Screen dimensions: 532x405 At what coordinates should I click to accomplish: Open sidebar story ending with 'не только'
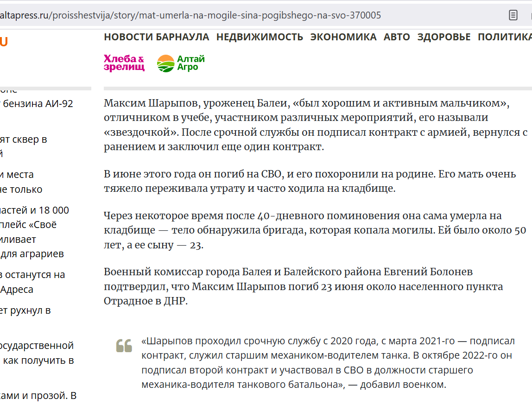(21, 182)
